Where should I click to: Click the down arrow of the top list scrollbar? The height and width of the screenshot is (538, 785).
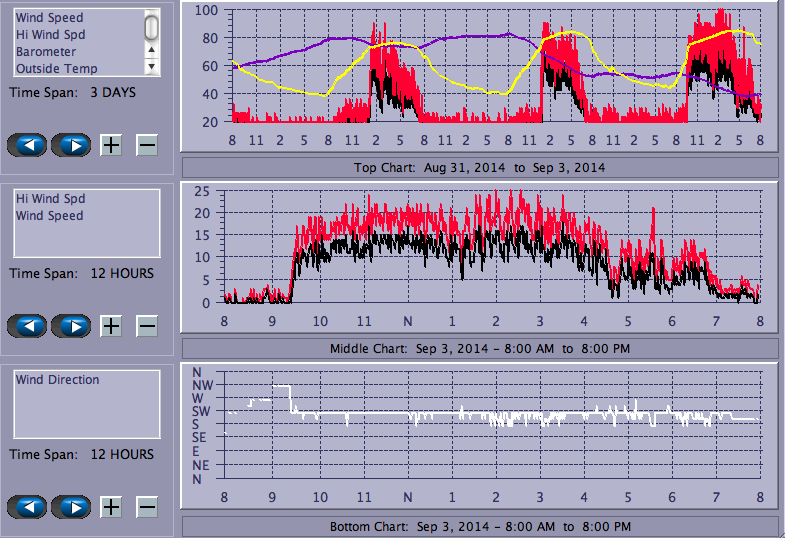tap(152, 67)
